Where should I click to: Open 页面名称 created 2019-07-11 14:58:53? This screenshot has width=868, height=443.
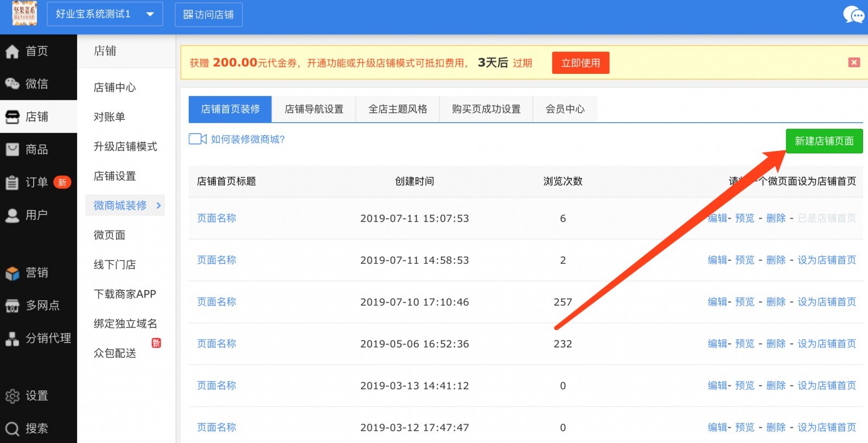[216, 260]
